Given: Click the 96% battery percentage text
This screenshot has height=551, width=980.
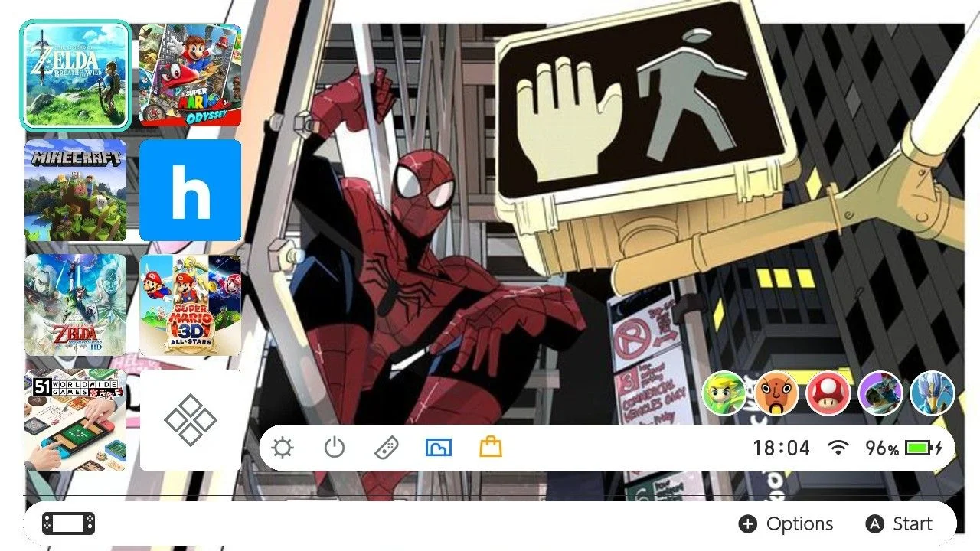Looking at the screenshot, I should [882, 448].
